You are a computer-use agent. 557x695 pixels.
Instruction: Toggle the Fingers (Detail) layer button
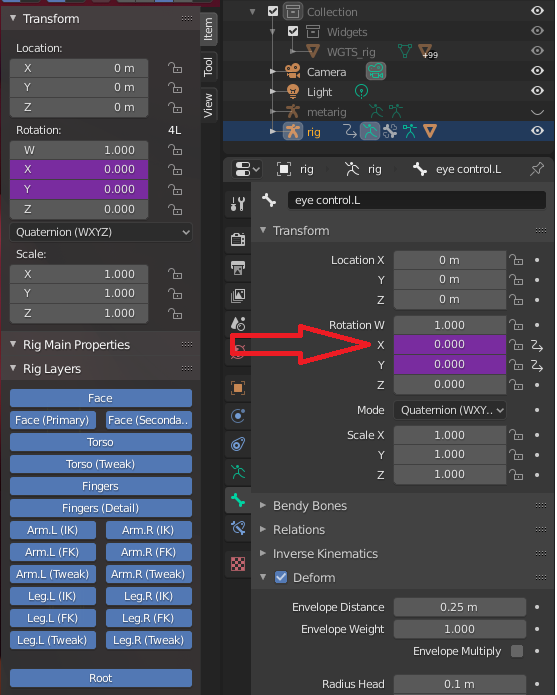point(101,508)
